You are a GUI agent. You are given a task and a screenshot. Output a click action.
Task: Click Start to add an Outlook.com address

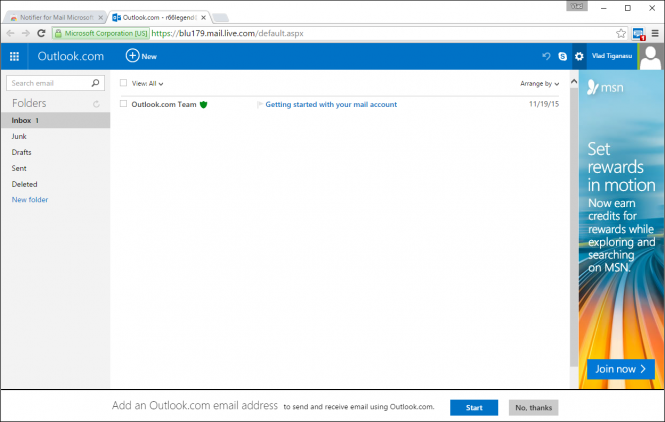474,408
